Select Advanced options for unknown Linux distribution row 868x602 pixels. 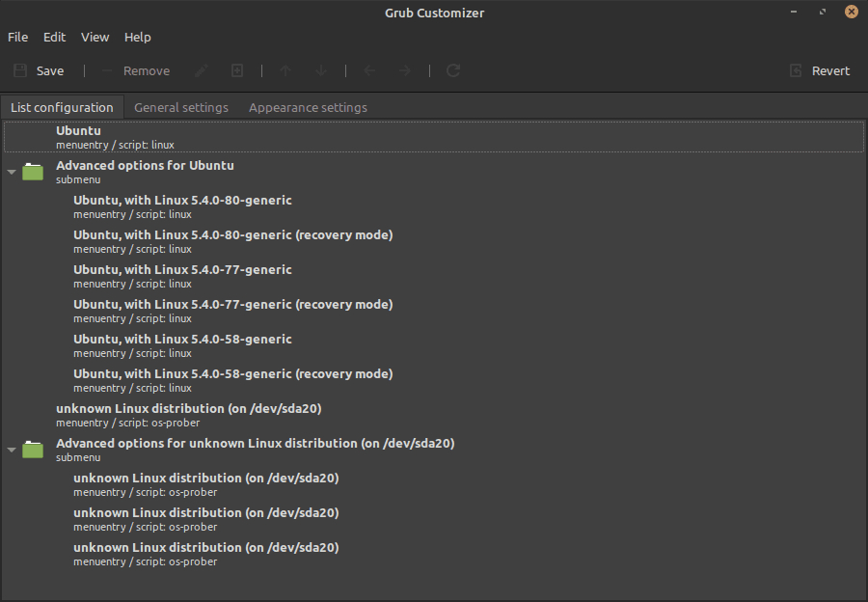(x=434, y=450)
